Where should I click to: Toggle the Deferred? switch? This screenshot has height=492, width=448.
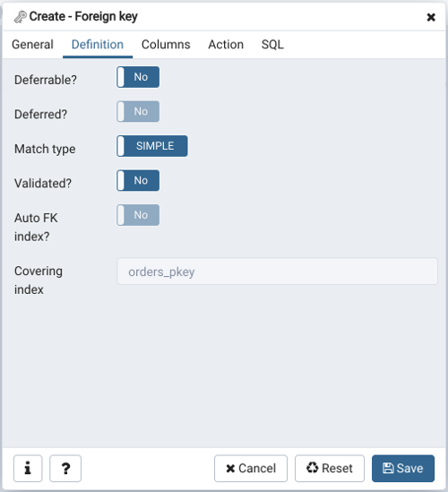[x=138, y=111]
